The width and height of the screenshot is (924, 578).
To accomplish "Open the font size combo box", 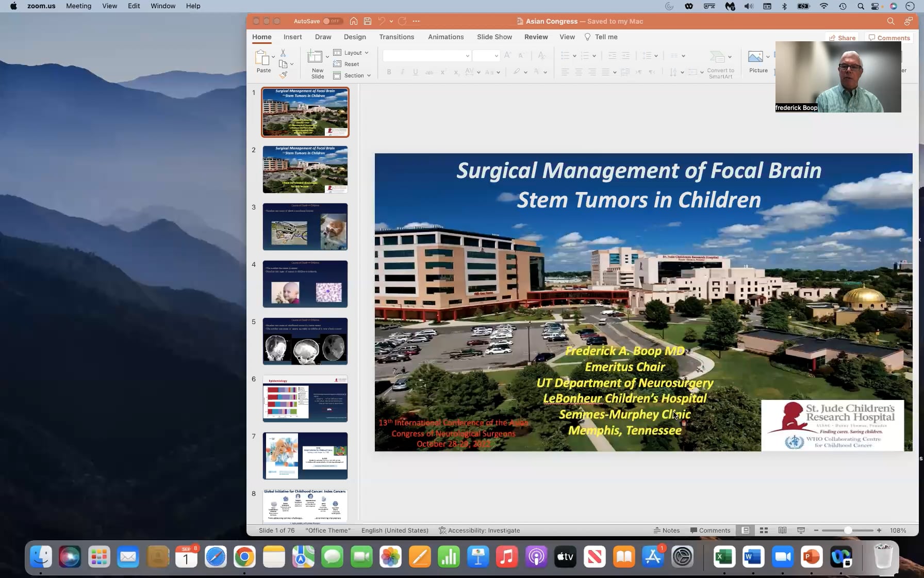I will click(x=486, y=56).
